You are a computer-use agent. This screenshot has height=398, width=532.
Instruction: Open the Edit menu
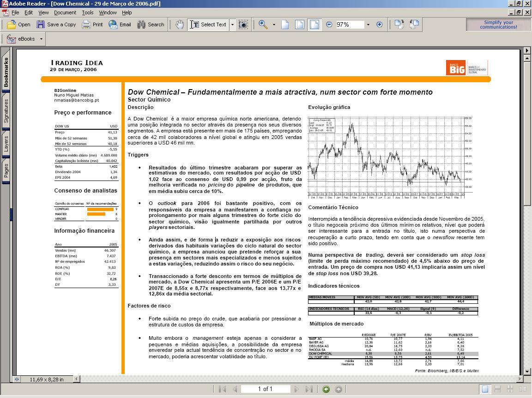pos(29,12)
